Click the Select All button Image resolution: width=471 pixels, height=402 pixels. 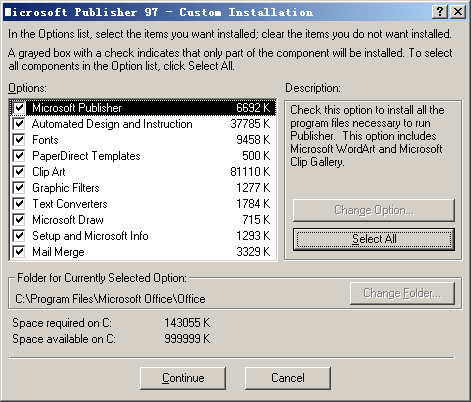pos(374,239)
